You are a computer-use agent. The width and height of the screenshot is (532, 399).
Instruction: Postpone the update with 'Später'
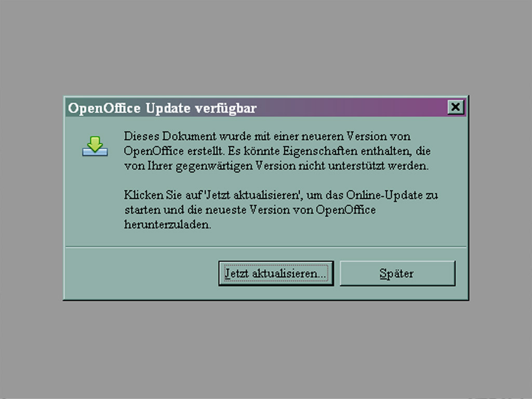pos(397,273)
